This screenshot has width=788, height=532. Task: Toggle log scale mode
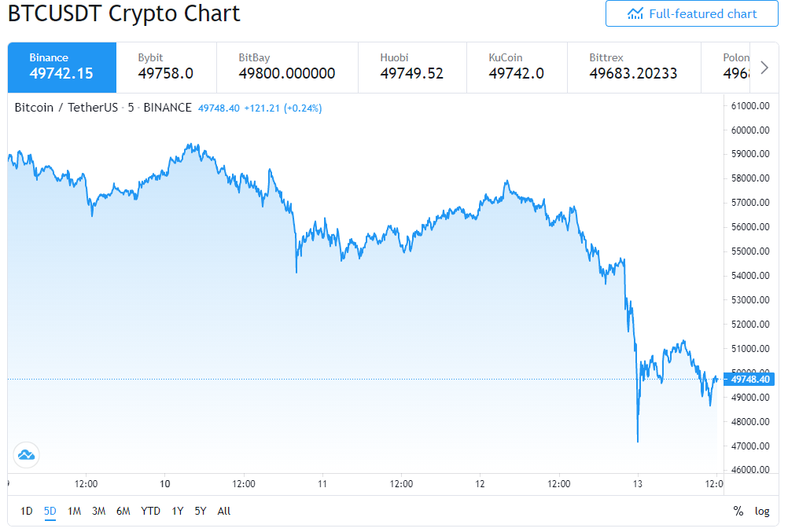pos(762,511)
